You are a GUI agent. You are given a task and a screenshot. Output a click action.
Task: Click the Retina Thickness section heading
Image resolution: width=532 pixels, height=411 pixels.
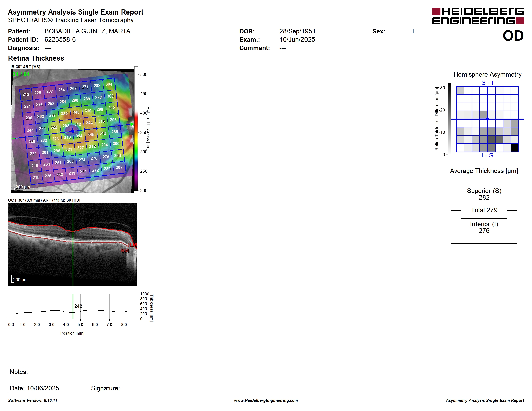pyautogui.click(x=36, y=58)
